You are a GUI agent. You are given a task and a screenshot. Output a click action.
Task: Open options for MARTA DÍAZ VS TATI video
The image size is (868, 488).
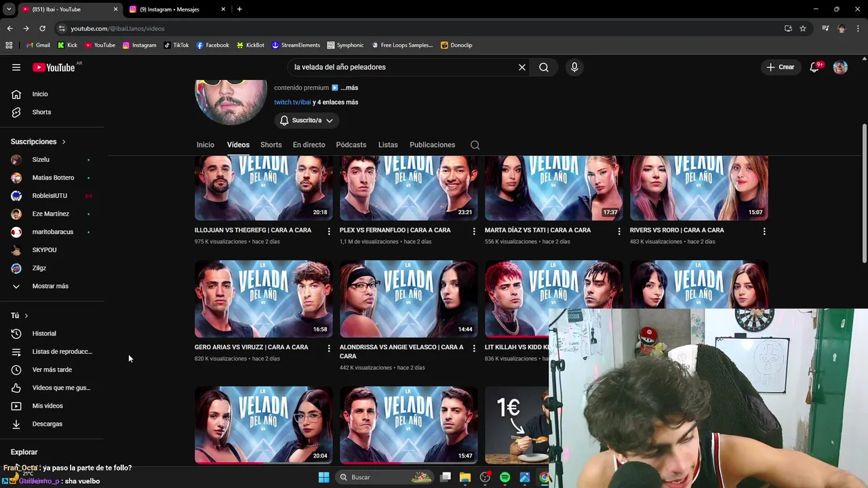(619, 231)
